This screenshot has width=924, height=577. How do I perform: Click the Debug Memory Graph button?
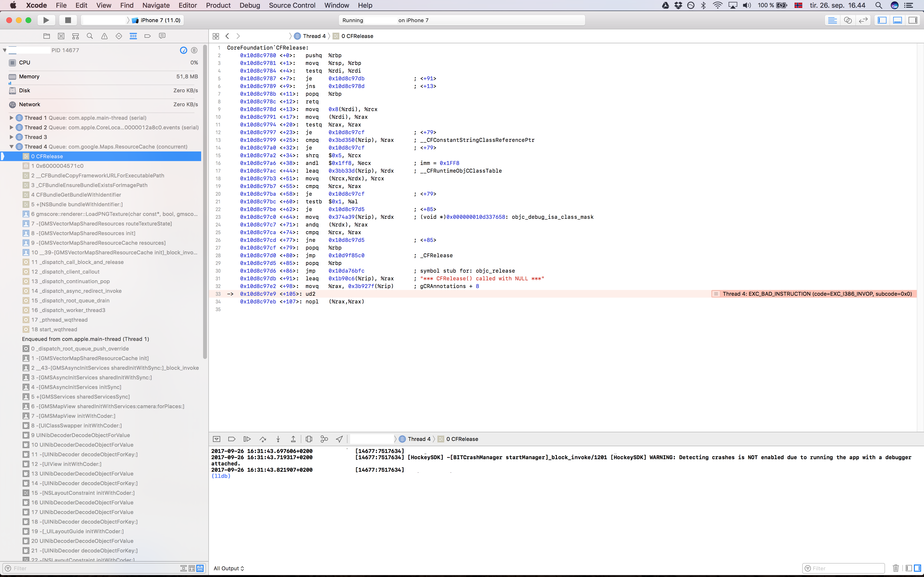(x=324, y=439)
